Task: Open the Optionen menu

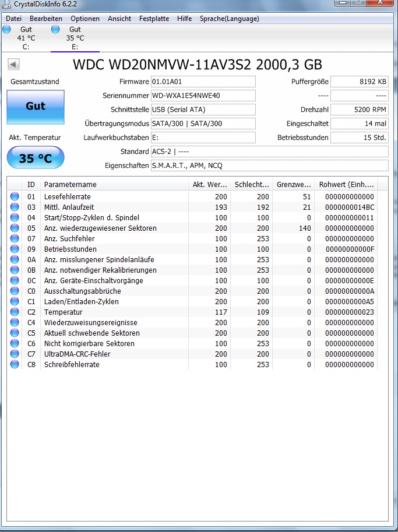Action: 85,19
